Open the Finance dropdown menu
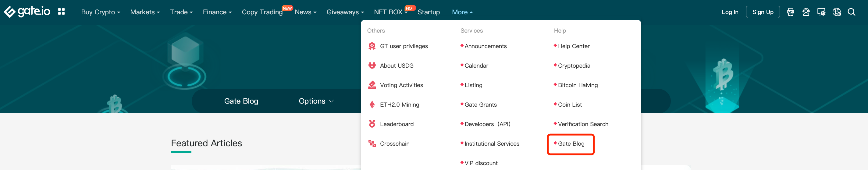The width and height of the screenshot is (868, 170). (217, 12)
